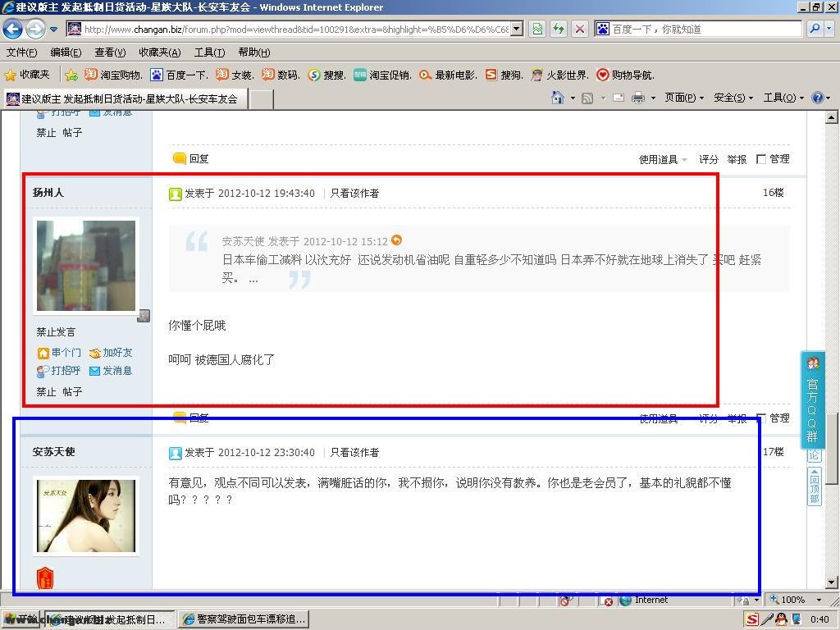Click 安苏天使's avatar thumbnail
The height and width of the screenshot is (630, 840).
pyautogui.click(x=86, y=516)
